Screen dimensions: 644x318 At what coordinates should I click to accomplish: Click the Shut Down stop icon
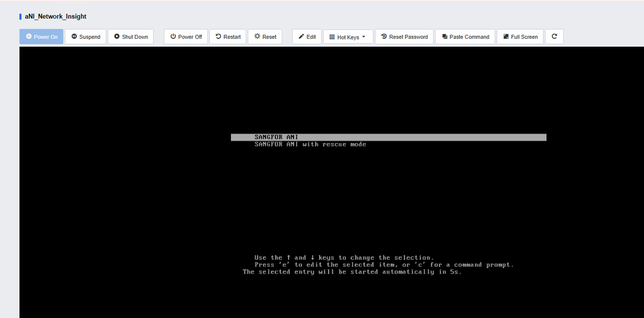(x=117, y=37)
